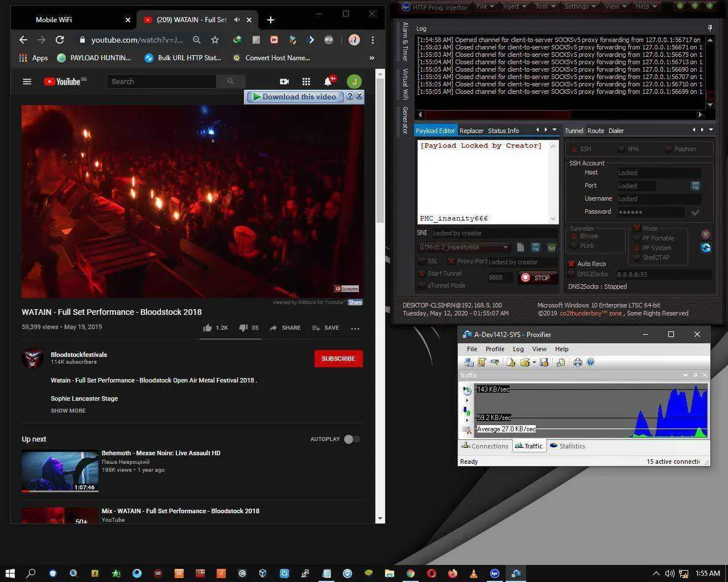Click SHOW MORE under the video description
The width and height of the screenshot is (728, 582).
pyautogui.click(x=68, y=410)
